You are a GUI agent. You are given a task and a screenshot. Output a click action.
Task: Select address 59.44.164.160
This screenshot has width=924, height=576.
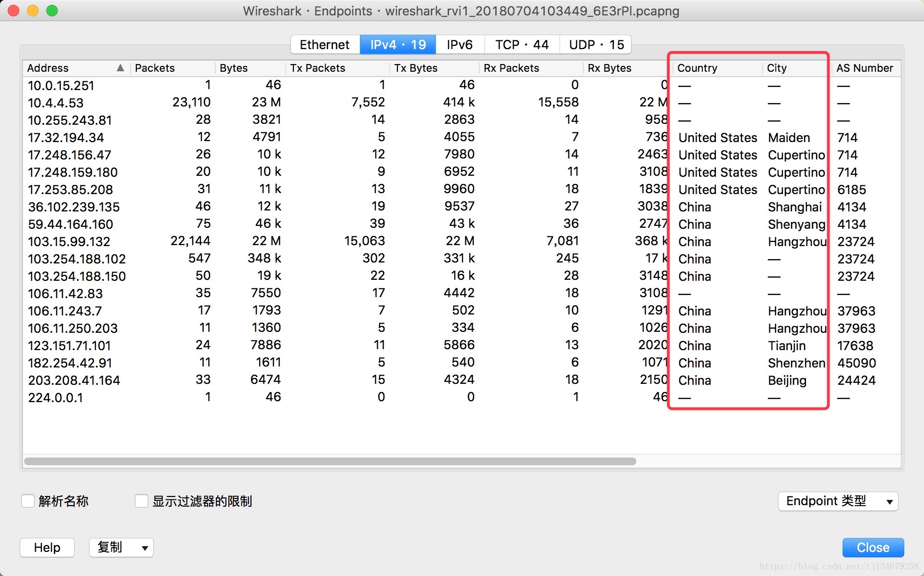[70, 224]
